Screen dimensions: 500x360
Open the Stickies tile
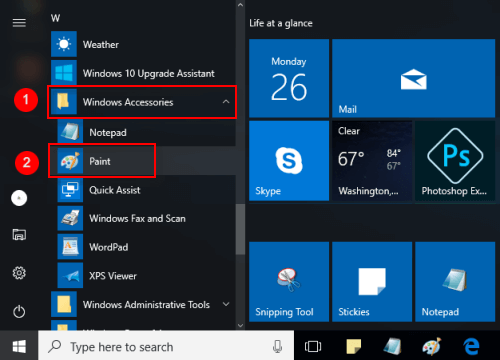pyautogui.click(x=372, y=282)
